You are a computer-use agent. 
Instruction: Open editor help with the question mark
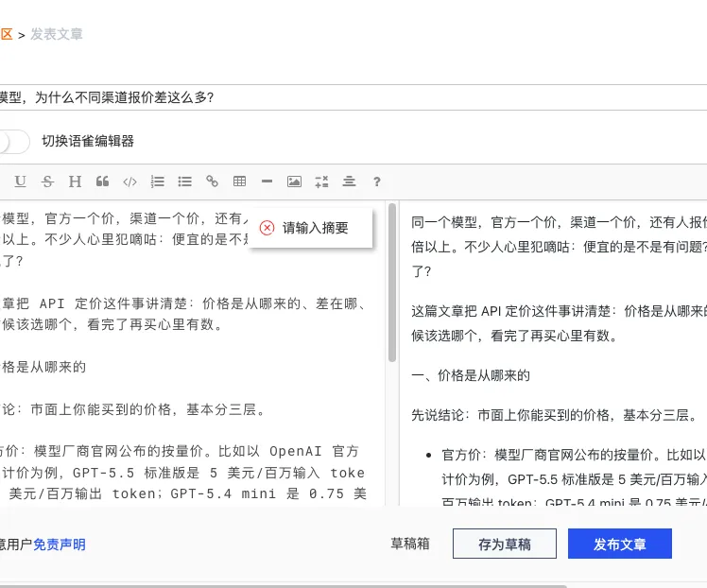coord(377,182)
